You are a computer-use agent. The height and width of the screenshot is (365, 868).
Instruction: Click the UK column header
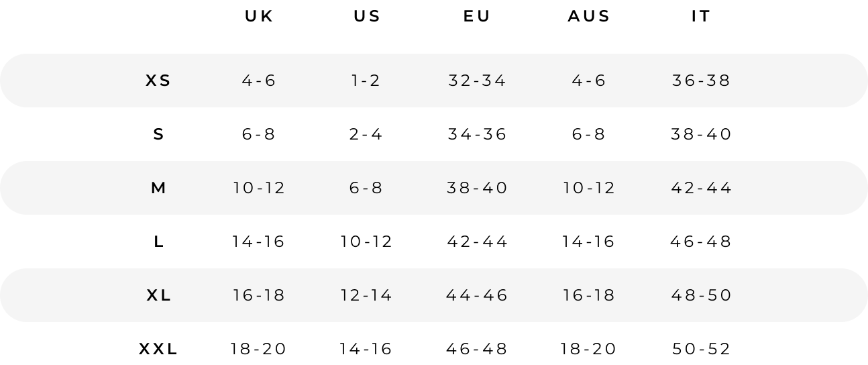point(259,17)
